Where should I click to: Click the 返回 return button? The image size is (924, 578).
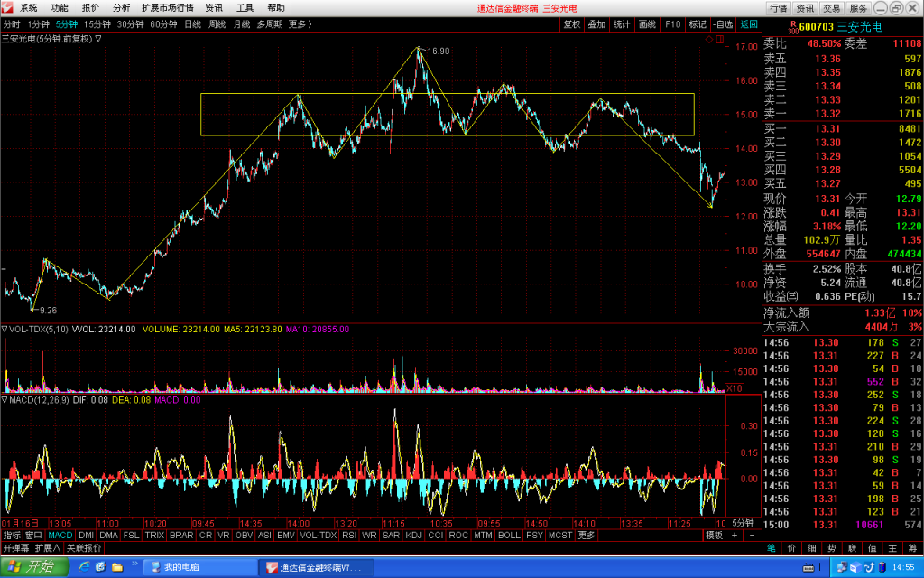point(749,24)
